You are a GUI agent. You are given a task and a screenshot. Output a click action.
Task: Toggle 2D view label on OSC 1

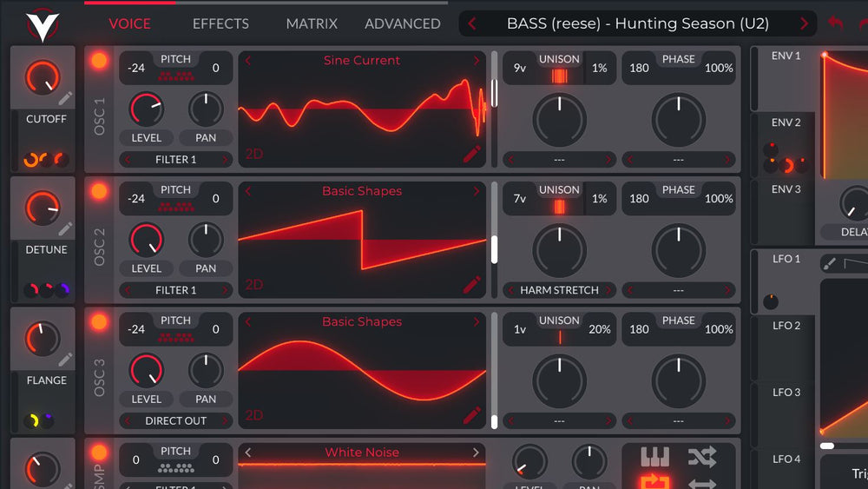pyautogui.click(x=254, y=154)
